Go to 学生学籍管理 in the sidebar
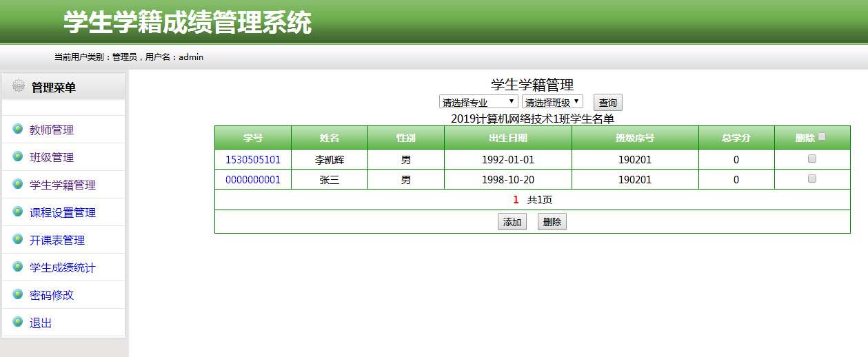868x357 pixels. pyautogui.click(x=63, y=185)
